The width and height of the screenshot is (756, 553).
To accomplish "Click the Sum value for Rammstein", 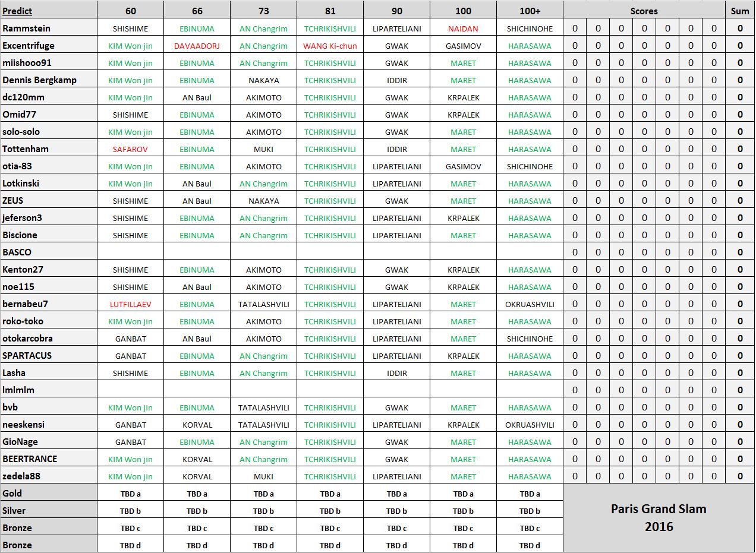I will (740, 28).
